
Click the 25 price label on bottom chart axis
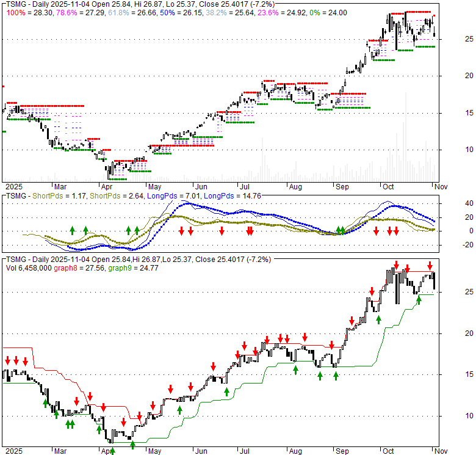(469, 292)
